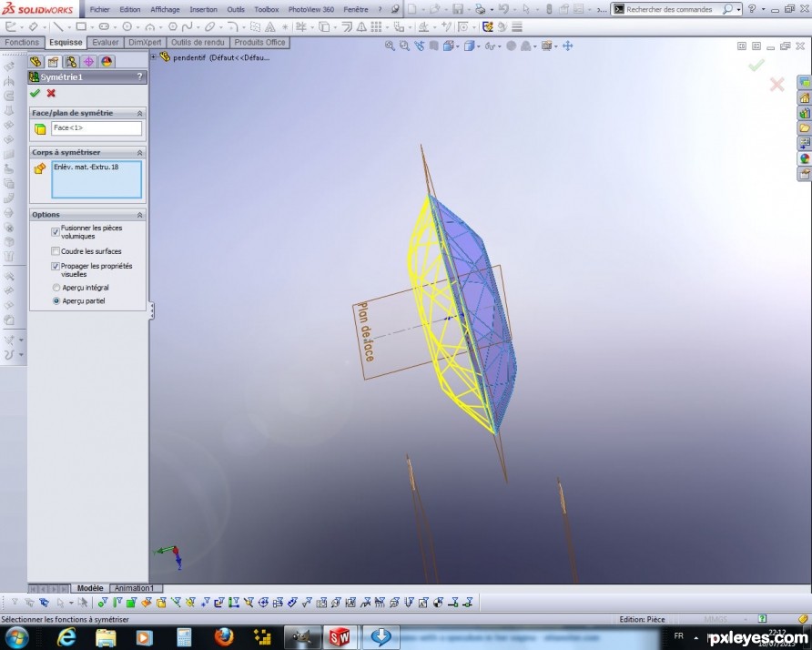The height and width of the screenshot is (650, 812).
Task: Open the Display Style dropdown arrow
Action: click(479, 46)
